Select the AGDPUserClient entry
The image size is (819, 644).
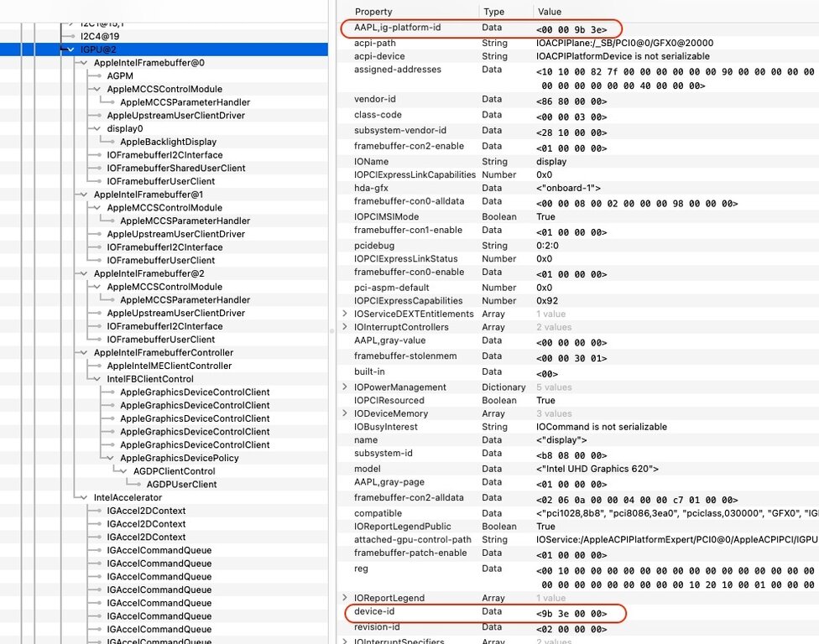tap(182, 485)
